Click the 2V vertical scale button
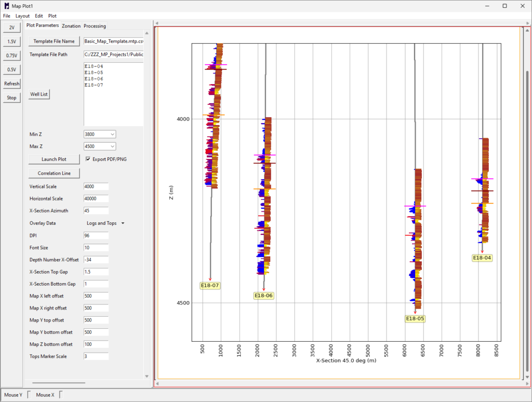The width and height of the screenshot is (532, 402). coord(12,28)
